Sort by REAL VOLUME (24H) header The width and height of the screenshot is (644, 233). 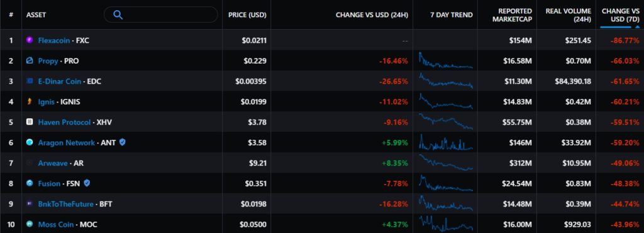(x=569, y=14)
